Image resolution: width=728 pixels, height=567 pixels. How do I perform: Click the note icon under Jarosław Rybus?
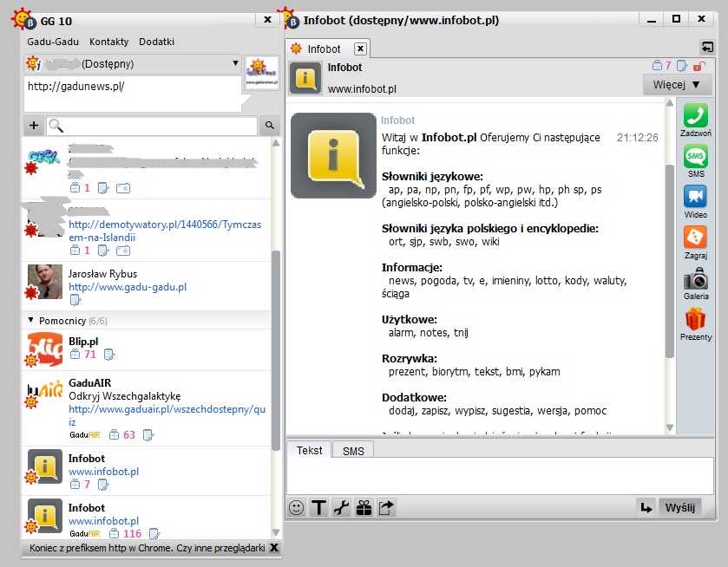pyautogui.click(x=75, y=300)
